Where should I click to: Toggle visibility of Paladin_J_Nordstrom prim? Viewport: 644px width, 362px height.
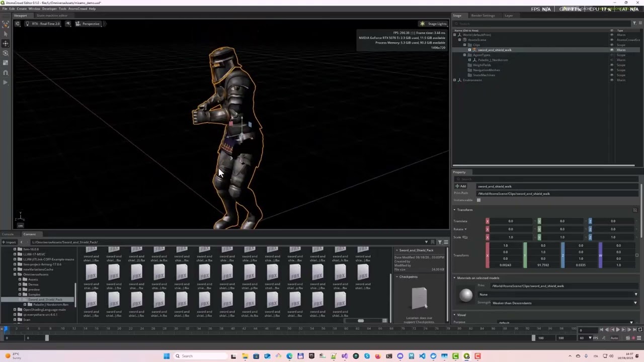(612, 60)
